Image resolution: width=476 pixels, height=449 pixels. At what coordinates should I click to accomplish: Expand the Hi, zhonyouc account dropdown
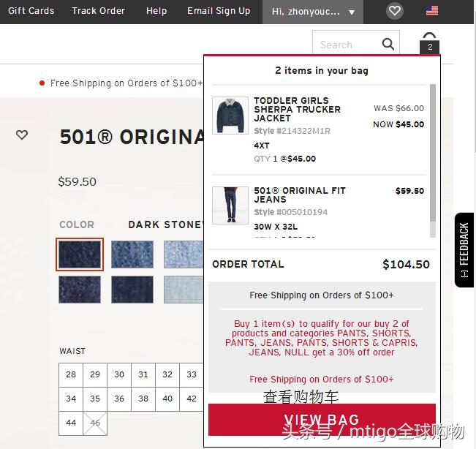[313, 12]
